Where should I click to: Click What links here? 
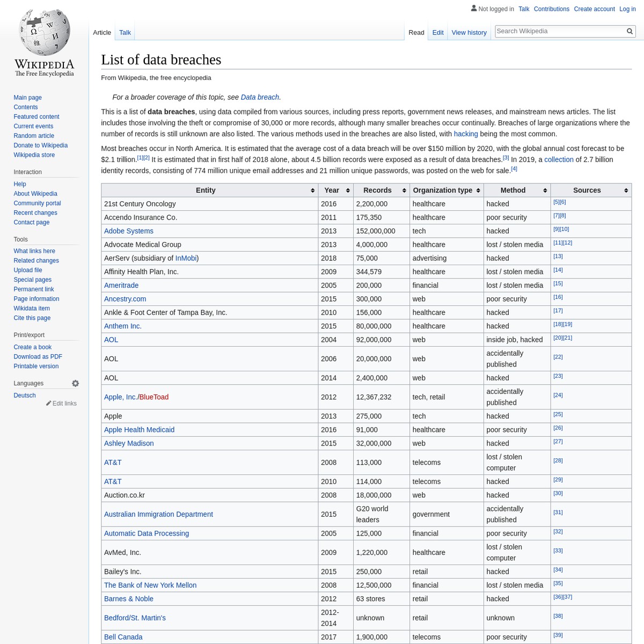(x=34, y=251)
